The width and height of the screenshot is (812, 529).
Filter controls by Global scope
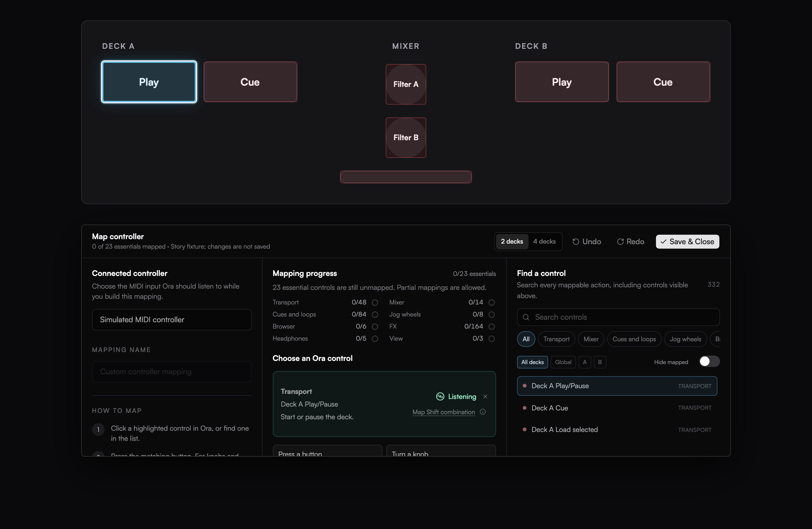563,362
